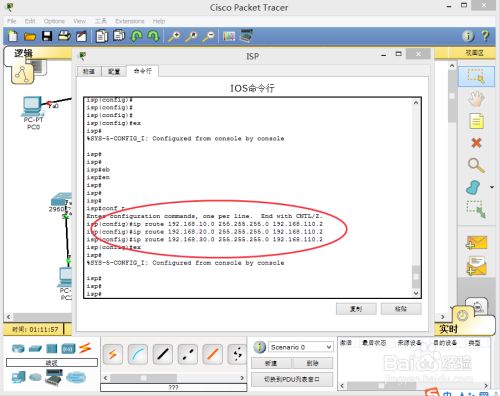
Task: Save the project using the floppy disk icon
Action: 47,36
